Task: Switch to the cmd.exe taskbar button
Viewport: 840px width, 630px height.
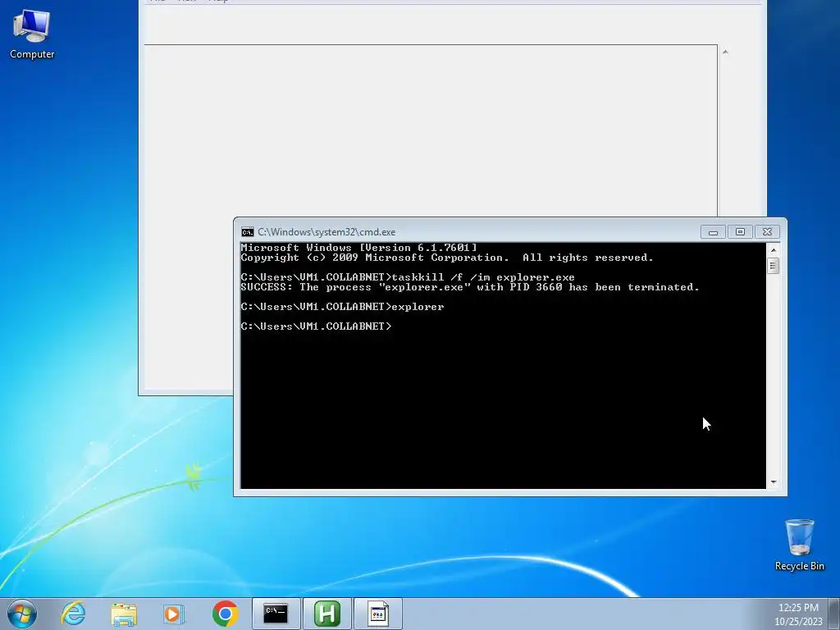Action: tap(276, 614)
